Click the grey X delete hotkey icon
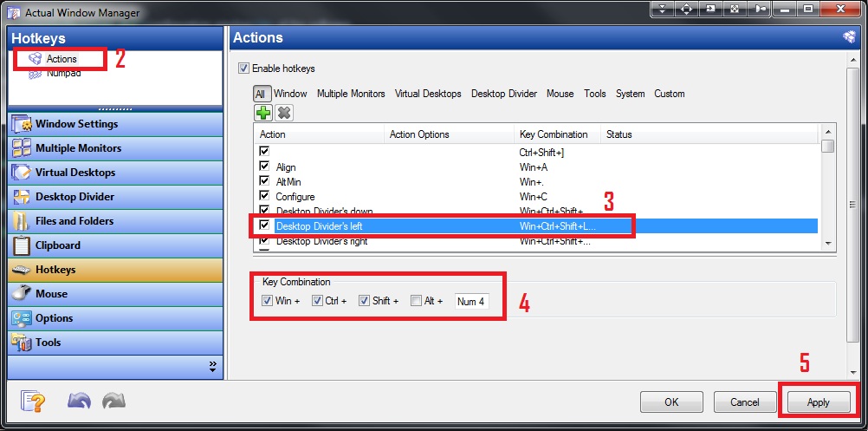Screen dimensions: 868x431 284,113
